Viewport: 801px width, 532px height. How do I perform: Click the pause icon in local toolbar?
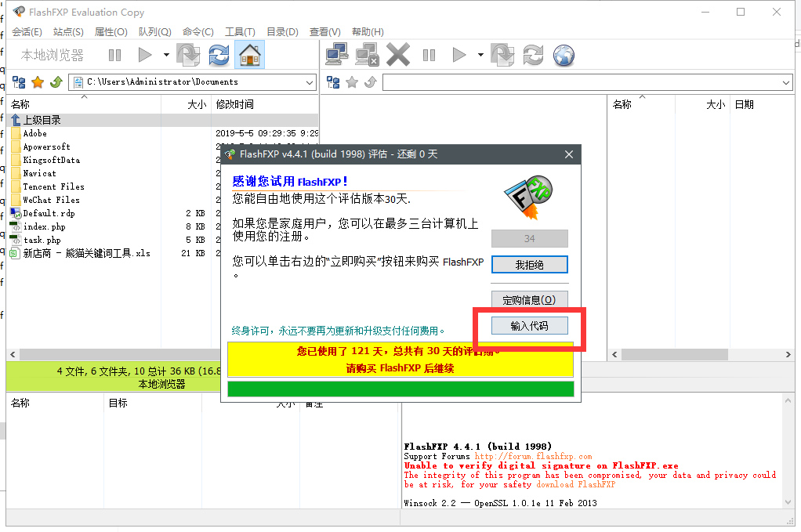[114, 55]
